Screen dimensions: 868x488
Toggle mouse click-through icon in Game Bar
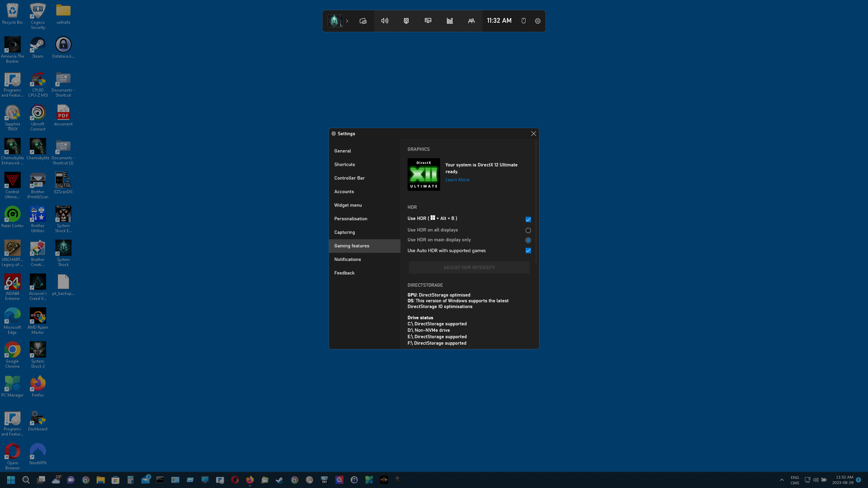click(524, 21)
